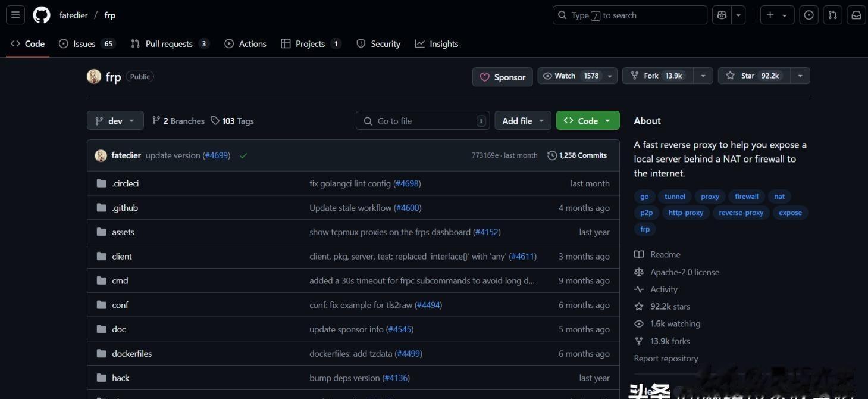
Task: Open the Insights tab
Action: pos(437,44)
